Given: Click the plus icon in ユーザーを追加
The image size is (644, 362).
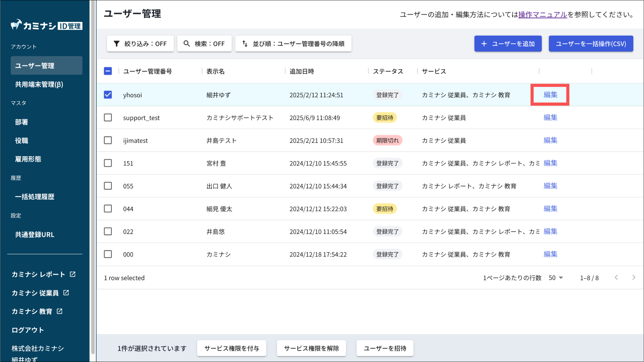Looking at the screenshot, I should click(484, 44).
